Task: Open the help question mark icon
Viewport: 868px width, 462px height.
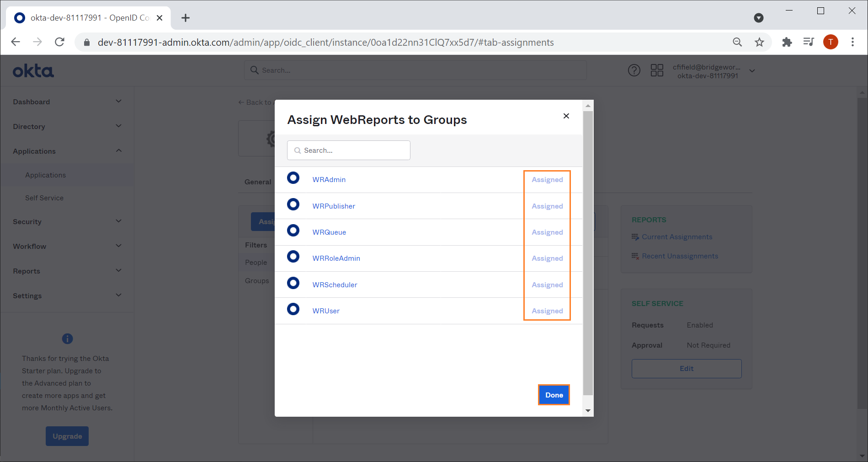Action: point(634,70)
